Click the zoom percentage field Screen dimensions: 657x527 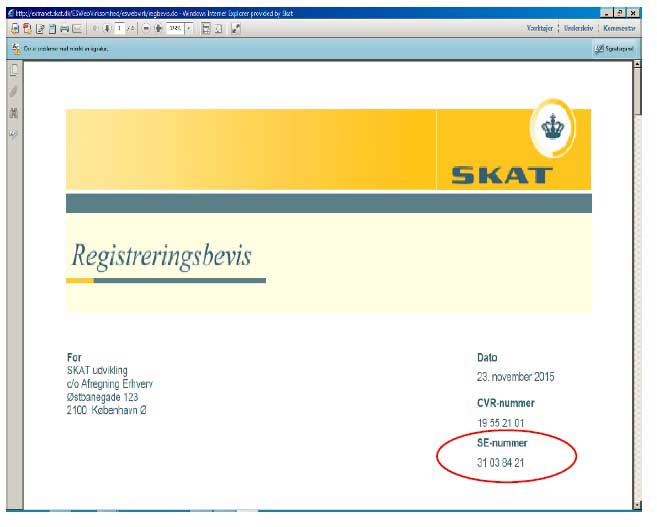coord(176,28)
